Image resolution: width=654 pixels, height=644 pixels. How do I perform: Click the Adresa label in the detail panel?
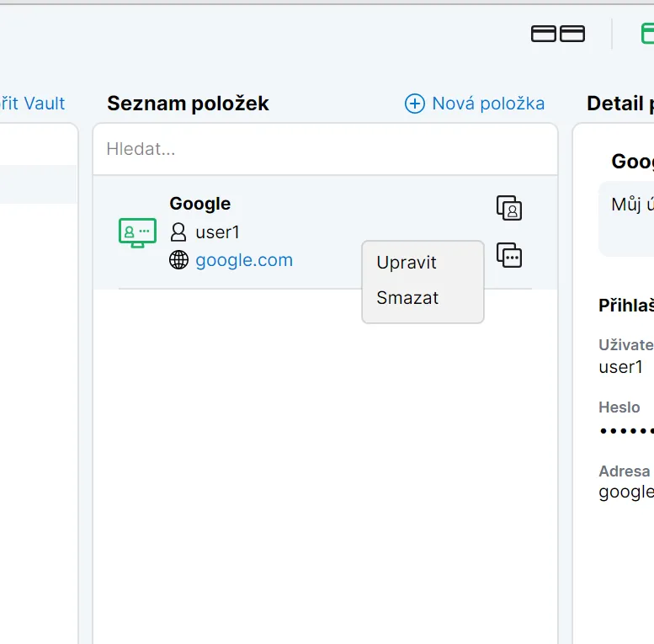point(624,471)
